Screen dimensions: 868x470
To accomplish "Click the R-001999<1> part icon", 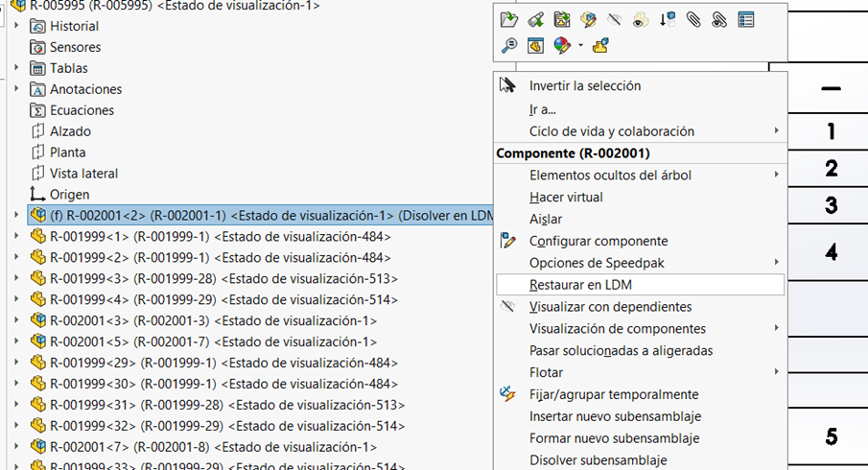I will tap(37, 236).
